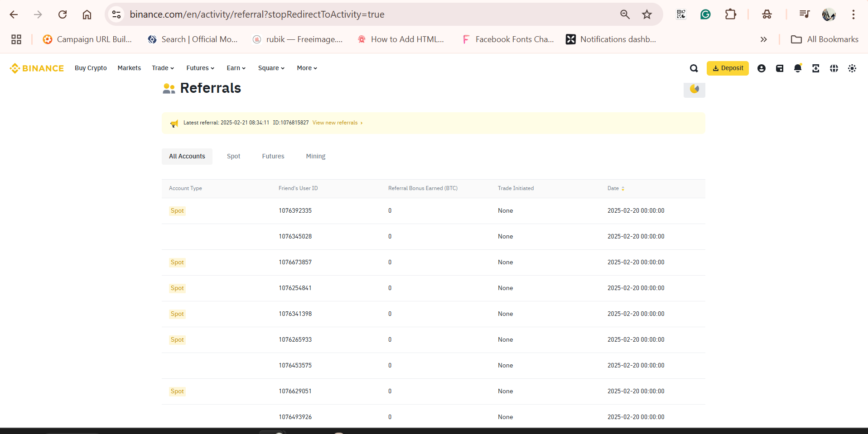Open the Chrome three-dot menu
868x434 pixels.
click(x=853, y=14)
